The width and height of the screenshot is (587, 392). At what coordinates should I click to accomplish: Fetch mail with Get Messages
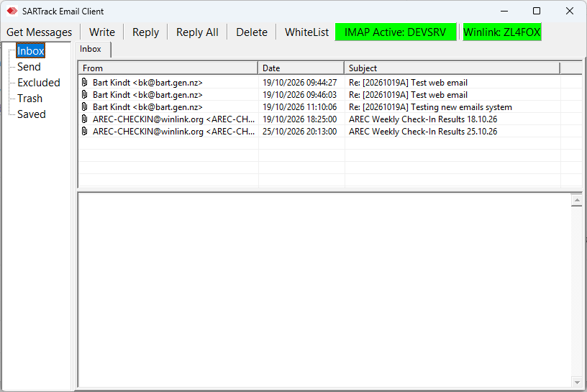pos(40,32)
